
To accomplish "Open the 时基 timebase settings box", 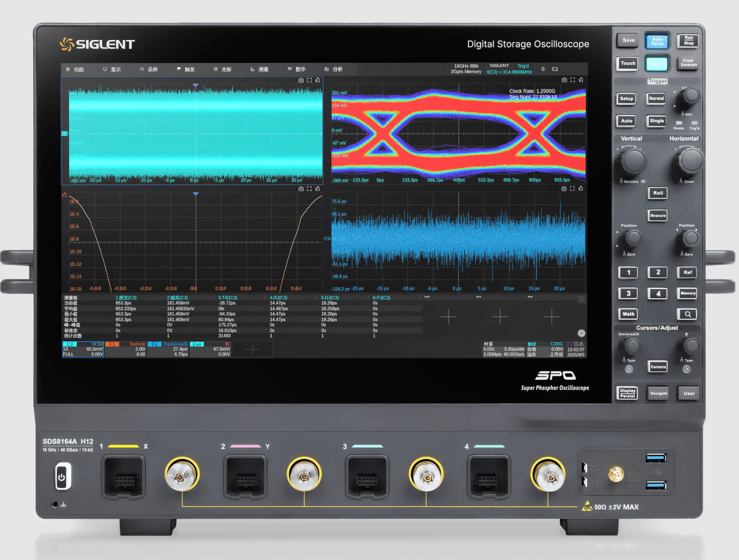I will pos(504,350).
